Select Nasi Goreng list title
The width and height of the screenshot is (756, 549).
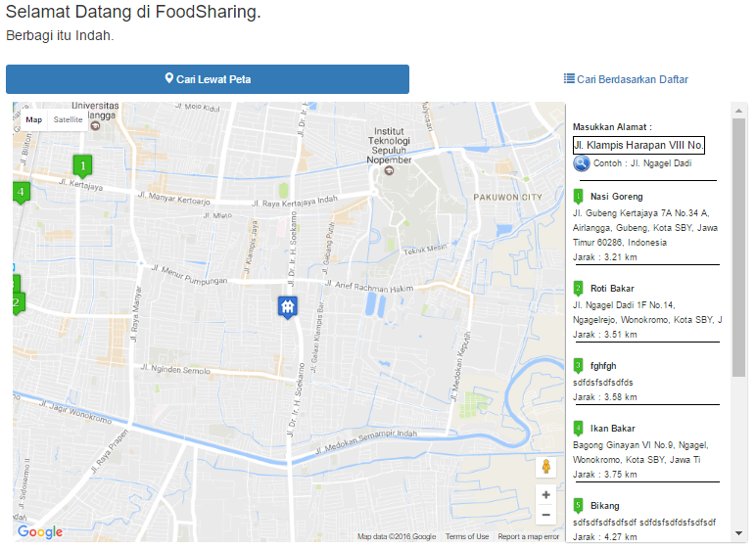tap(617, 197)
